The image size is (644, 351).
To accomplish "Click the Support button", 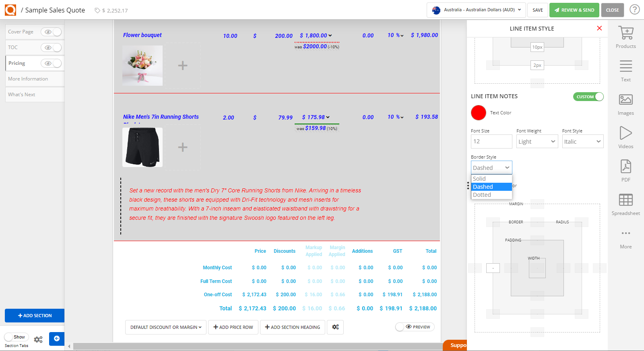I will point(455,345).
